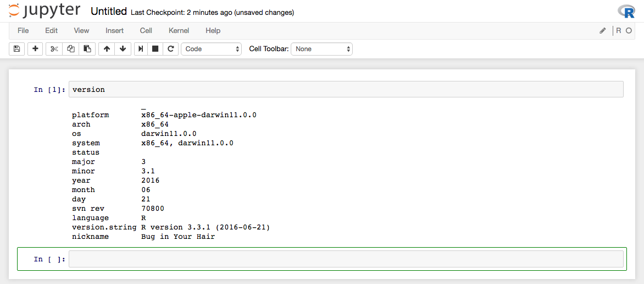Cut selected cell with scissors icon
The image size is (644, 284).
[54, 49]
